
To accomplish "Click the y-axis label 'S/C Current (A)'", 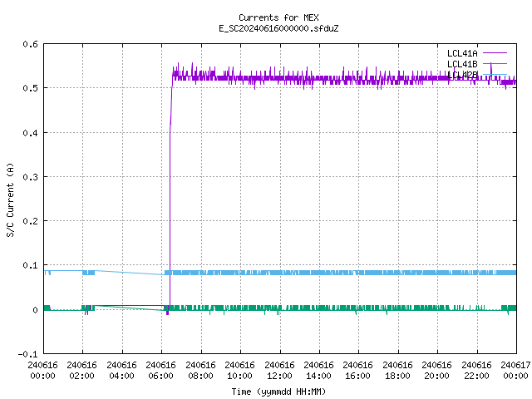I will (x=10, y=199).
